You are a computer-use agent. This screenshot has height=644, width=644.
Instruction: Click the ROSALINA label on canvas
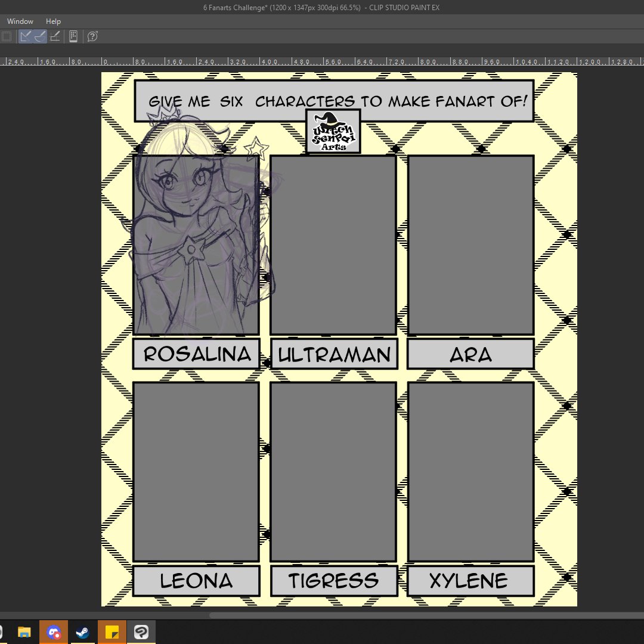click(x=196, y=354)
